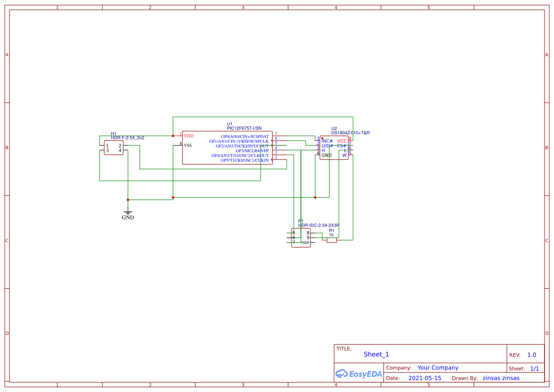The width and height of the screenshot is (554, 392).
Task: Select the H1 2x2 header symbol
Action: coord(113,146)
